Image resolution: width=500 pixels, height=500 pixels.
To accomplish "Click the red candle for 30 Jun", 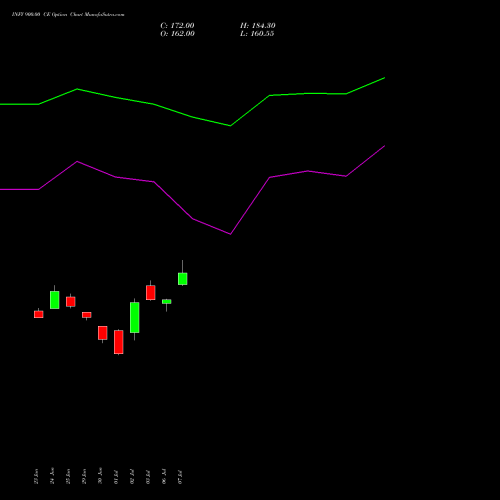I will coord(103,333).
